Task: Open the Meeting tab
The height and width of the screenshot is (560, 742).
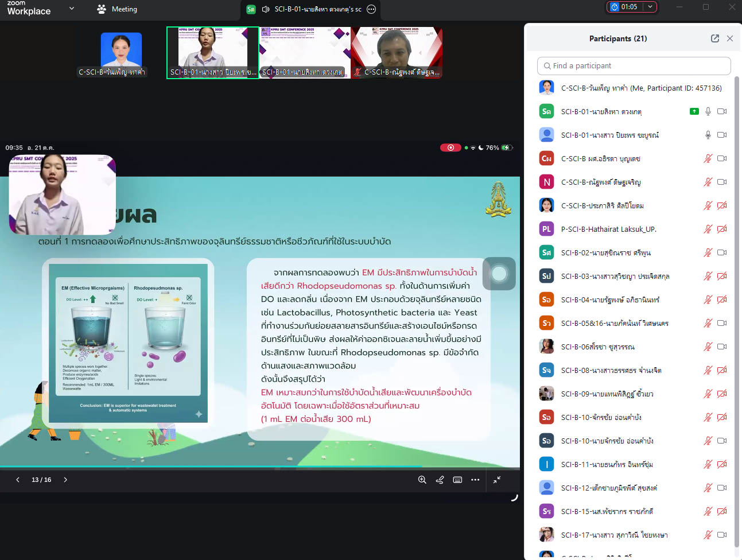Action: [x=118, y=9]
